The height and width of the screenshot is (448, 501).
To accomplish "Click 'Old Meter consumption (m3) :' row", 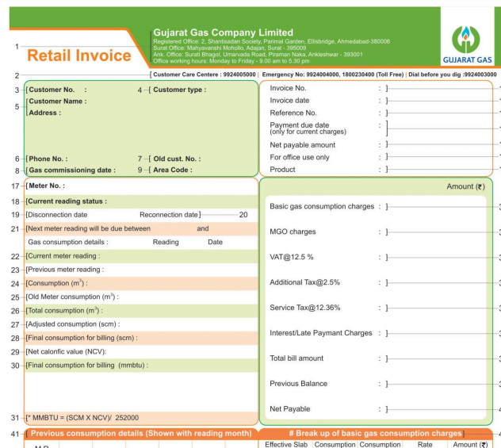I will pyautogui.click(x=141, y=297).
